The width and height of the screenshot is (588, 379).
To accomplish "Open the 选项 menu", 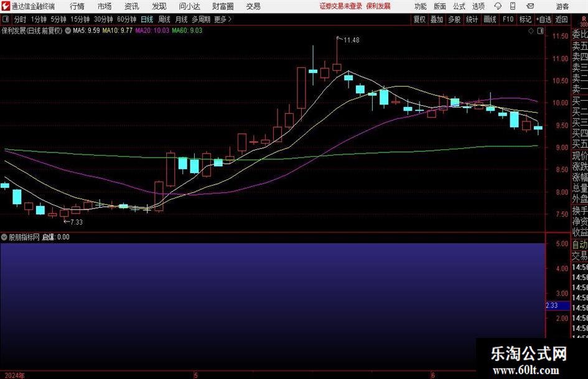I will 478,6.
